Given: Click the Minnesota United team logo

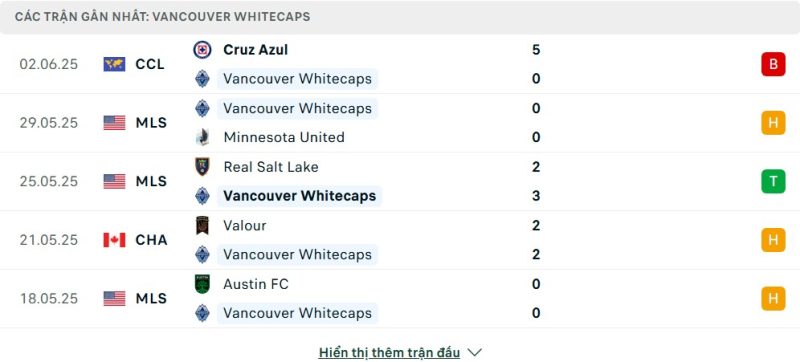Looking at the screenshot, I should click(202, 138).
